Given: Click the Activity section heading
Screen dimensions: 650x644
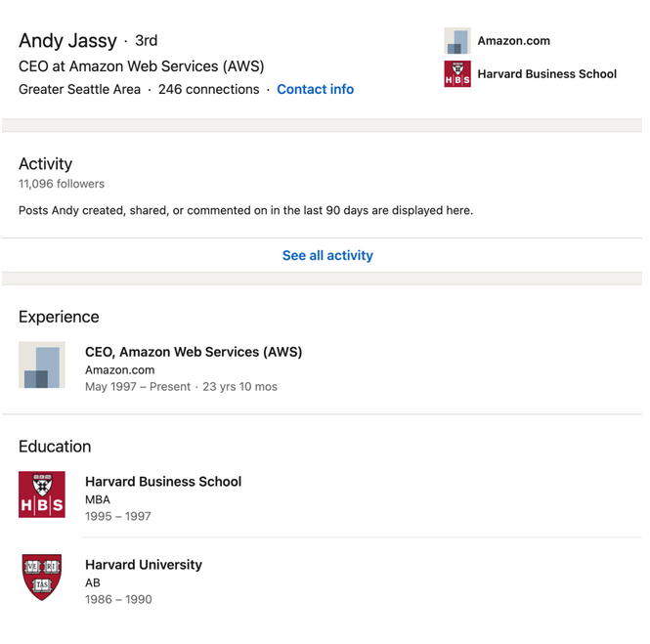Looking at the screenshot, I should pos(46,164).
